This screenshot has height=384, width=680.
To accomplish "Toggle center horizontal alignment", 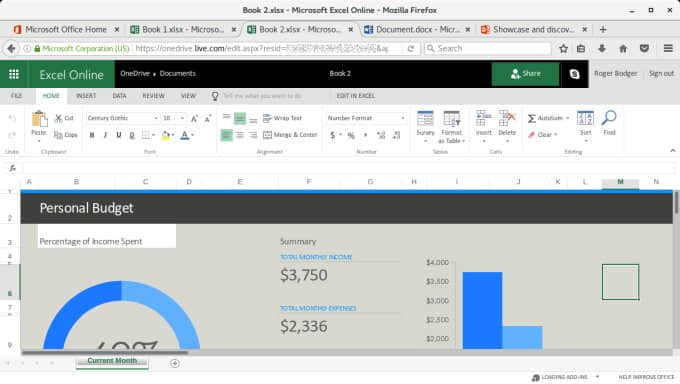I will click(x=240, y=135).
